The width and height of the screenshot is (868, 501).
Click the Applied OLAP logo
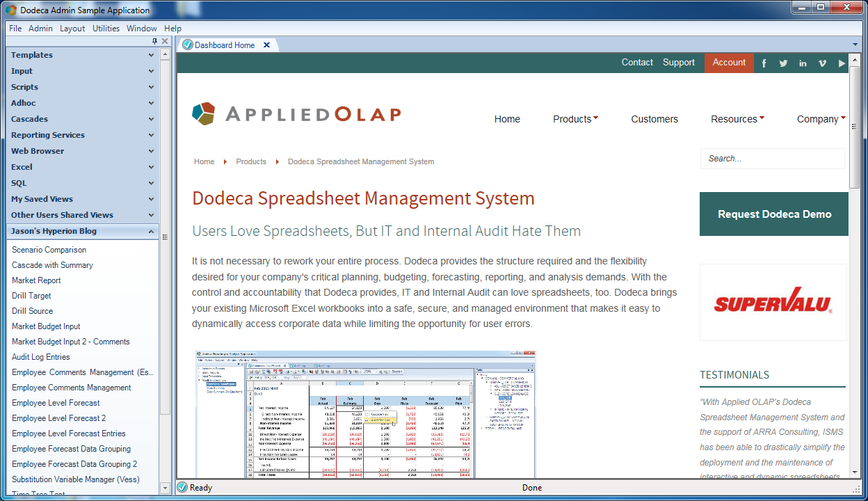(x=296, y=114)
